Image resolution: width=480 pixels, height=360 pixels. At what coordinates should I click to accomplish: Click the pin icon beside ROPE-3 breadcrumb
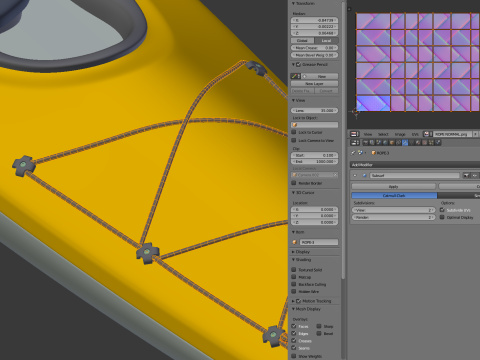pos(353,153)
